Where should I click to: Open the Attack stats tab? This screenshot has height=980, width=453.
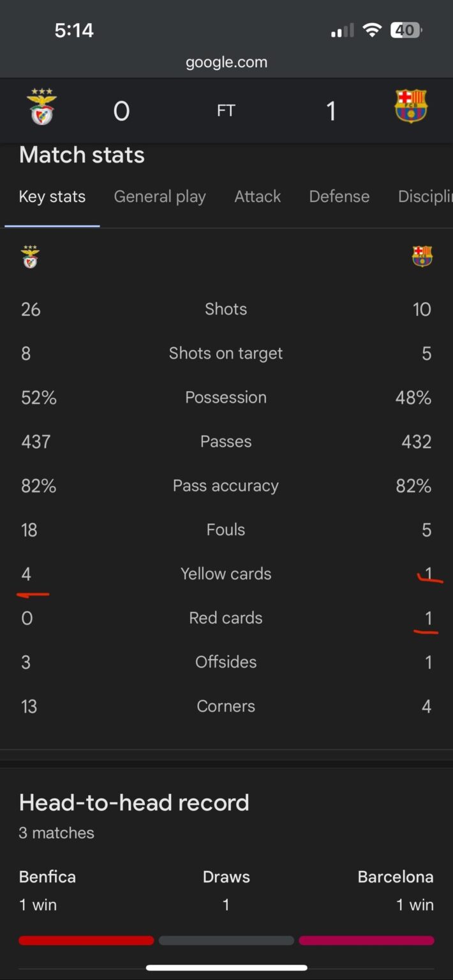click(257, 197)
